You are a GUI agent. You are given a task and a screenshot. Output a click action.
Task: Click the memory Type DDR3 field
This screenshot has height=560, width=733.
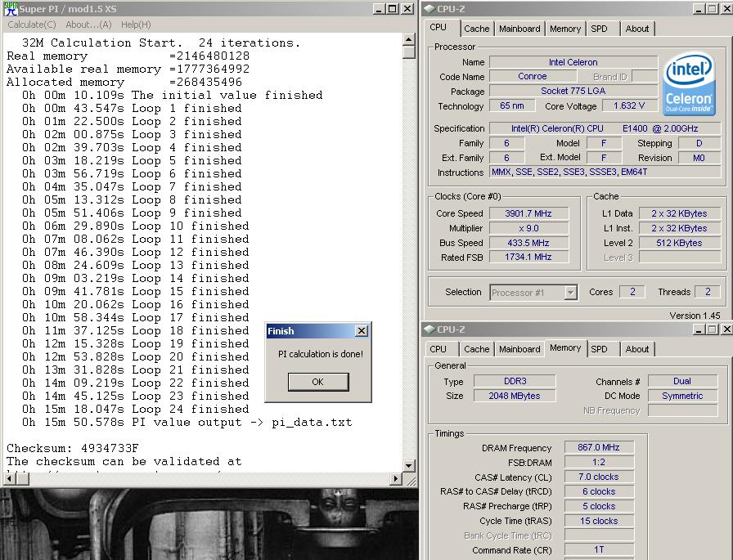coord(515,381)
